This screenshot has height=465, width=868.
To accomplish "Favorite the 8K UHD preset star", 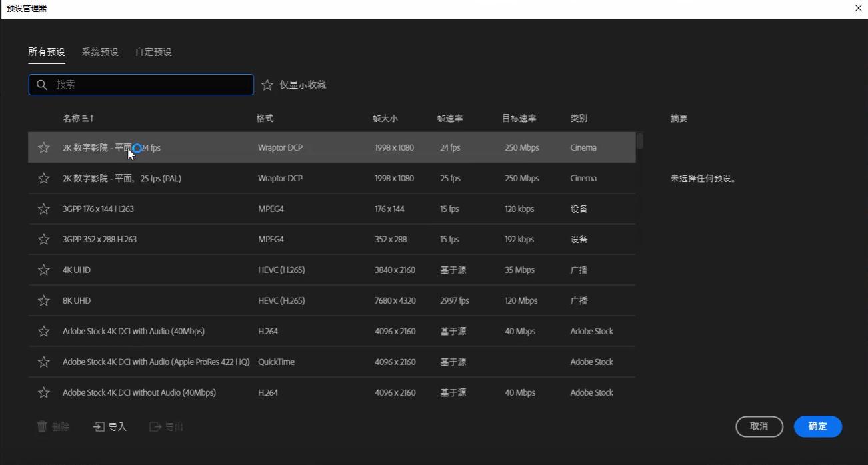I will point(43,300).
